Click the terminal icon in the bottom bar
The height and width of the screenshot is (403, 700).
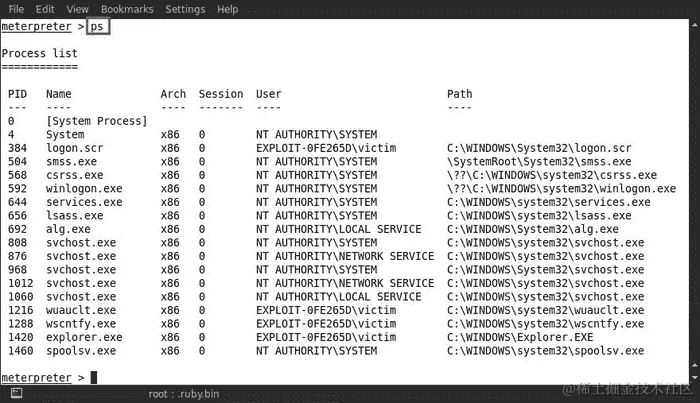[x=17, y=393]
